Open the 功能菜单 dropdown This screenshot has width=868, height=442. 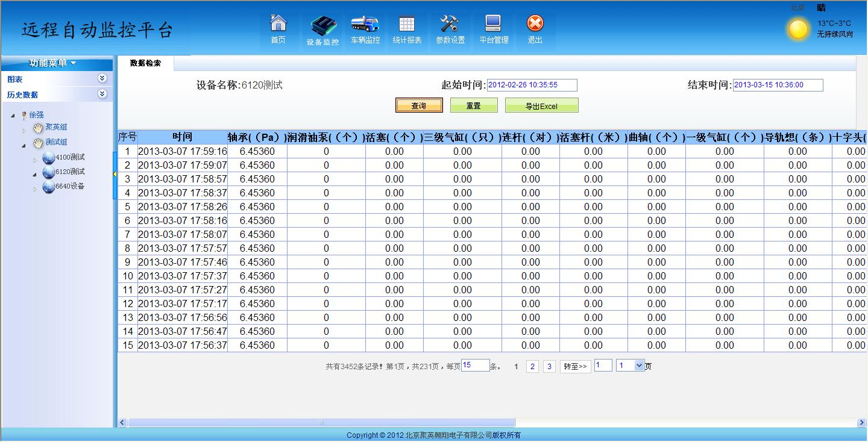[56, 63]
